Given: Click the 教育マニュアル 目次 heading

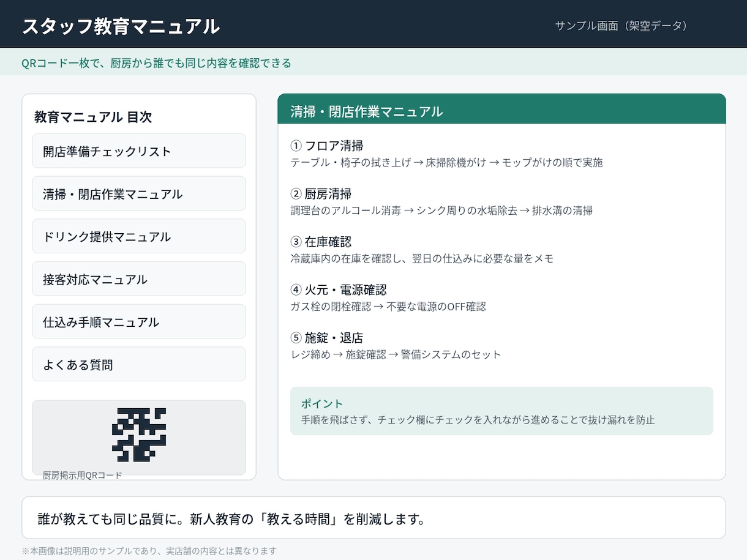Looking at the screenshot, I should [93, 118].
